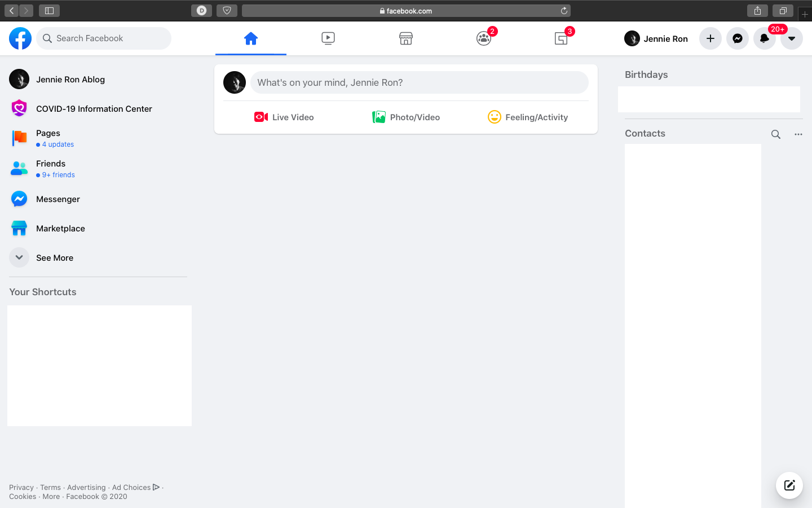The width and height of the screenshot is (812, 508).
Task: Open the Messenger icon in top bar
Action: click(738, 38)
